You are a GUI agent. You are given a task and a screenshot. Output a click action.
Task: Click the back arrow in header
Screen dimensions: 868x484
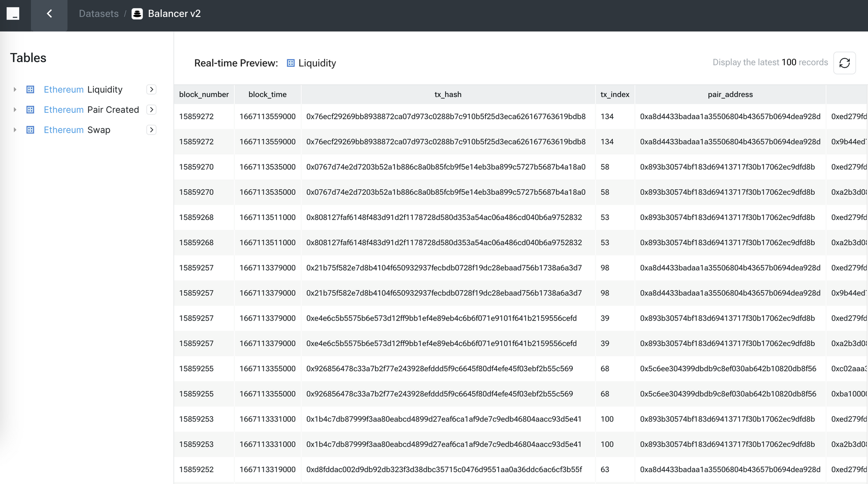(x=49, y=14)
